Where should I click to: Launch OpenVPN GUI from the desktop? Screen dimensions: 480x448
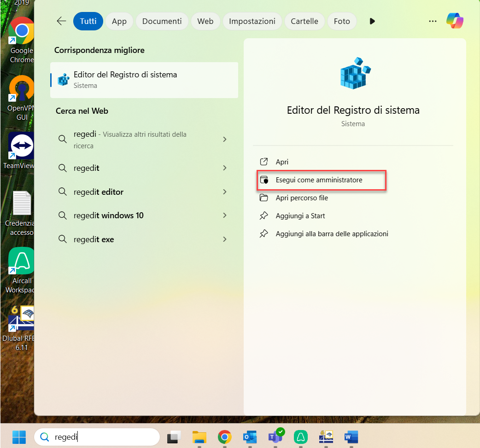21,89
